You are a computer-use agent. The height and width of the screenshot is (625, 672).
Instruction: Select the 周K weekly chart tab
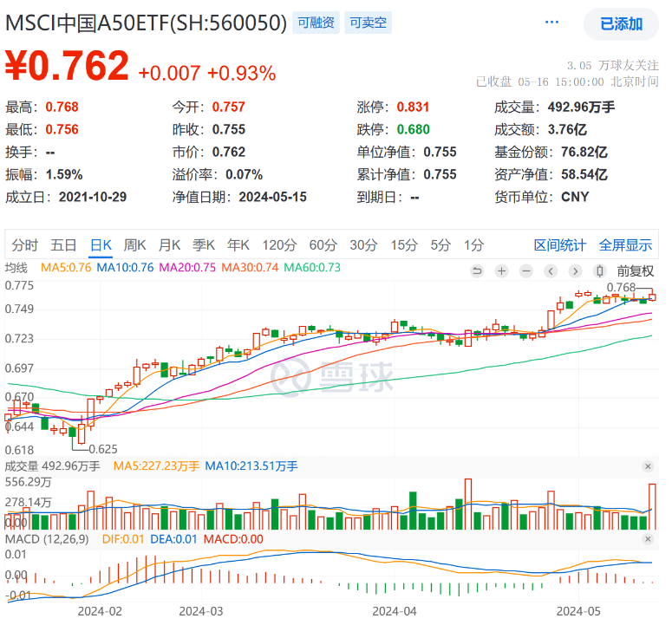(134, 245)
